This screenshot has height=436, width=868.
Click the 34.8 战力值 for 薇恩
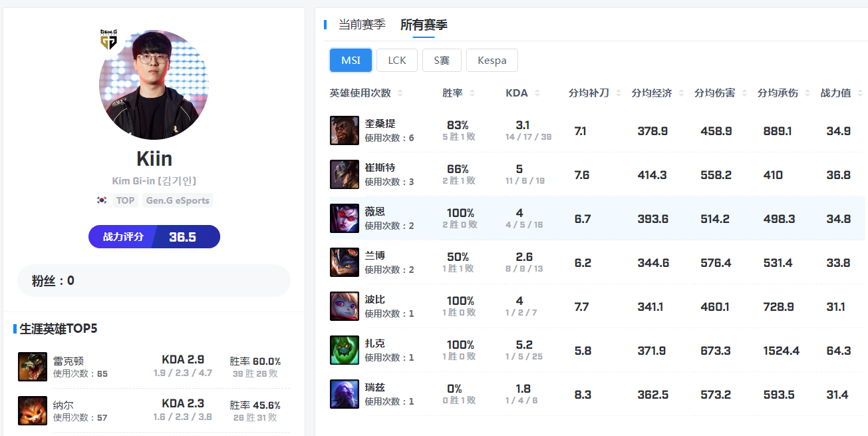839,218
